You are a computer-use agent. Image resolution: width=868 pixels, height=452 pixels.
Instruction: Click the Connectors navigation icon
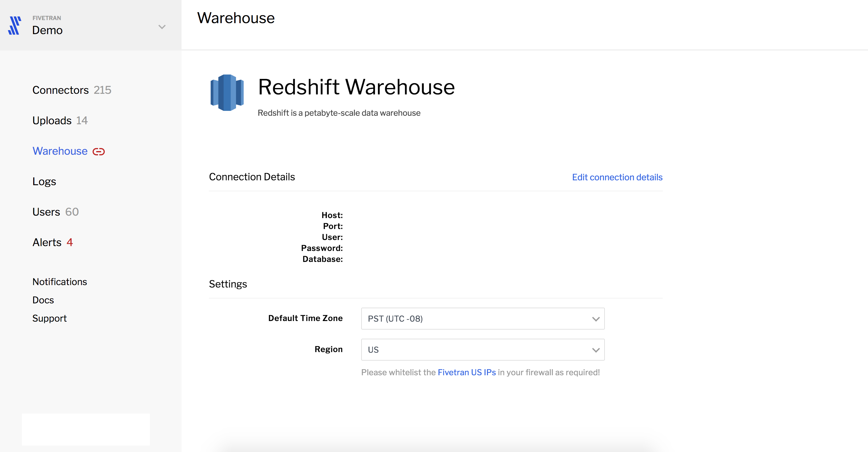[60, 90]
